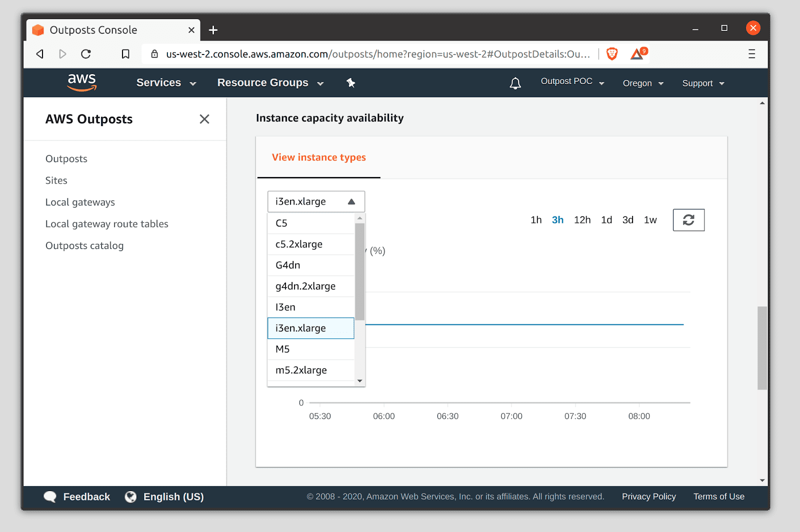Refresh the capacity chart
Screen dimensions: 800x532
pos(688,220)
